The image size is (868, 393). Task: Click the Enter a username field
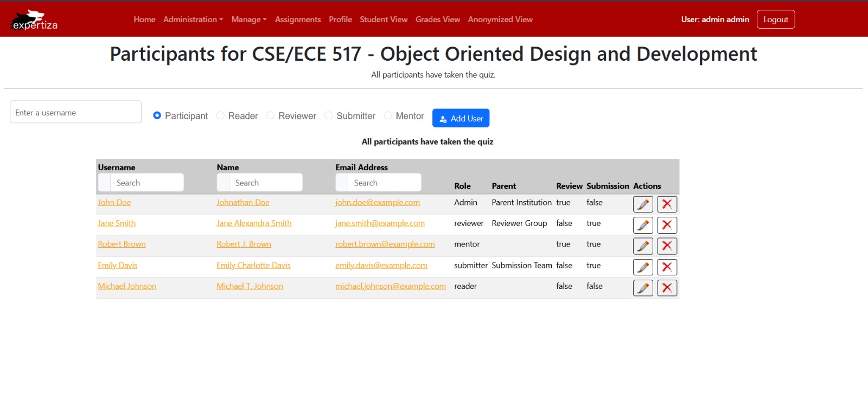(76, 112)
